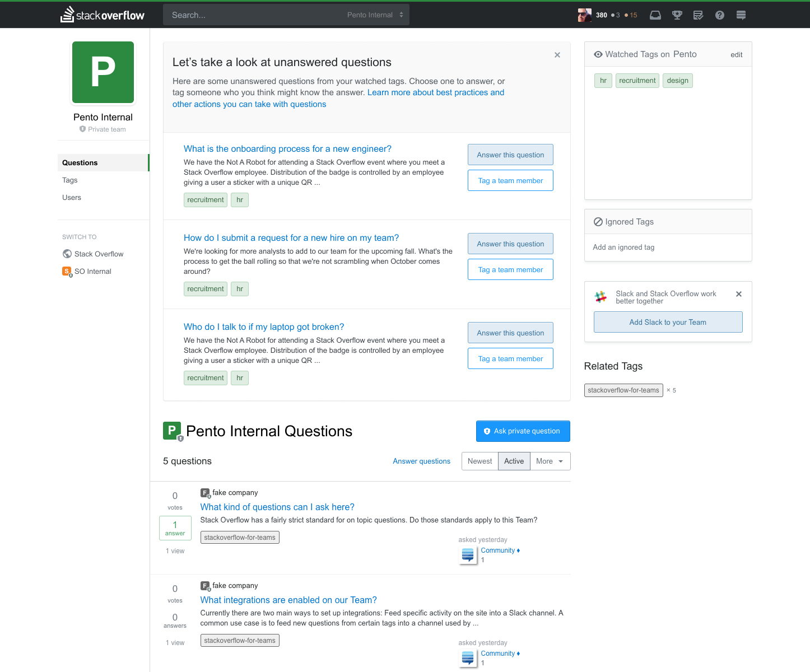Dismiss the Slack promotion card
810x672 pixels.
click(739, 294)
